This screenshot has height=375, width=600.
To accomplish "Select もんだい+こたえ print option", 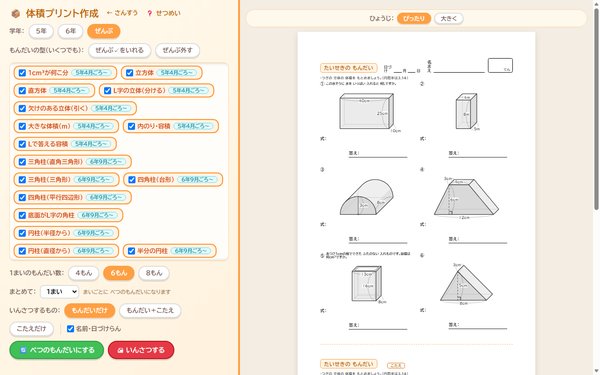I will (150, 311).
